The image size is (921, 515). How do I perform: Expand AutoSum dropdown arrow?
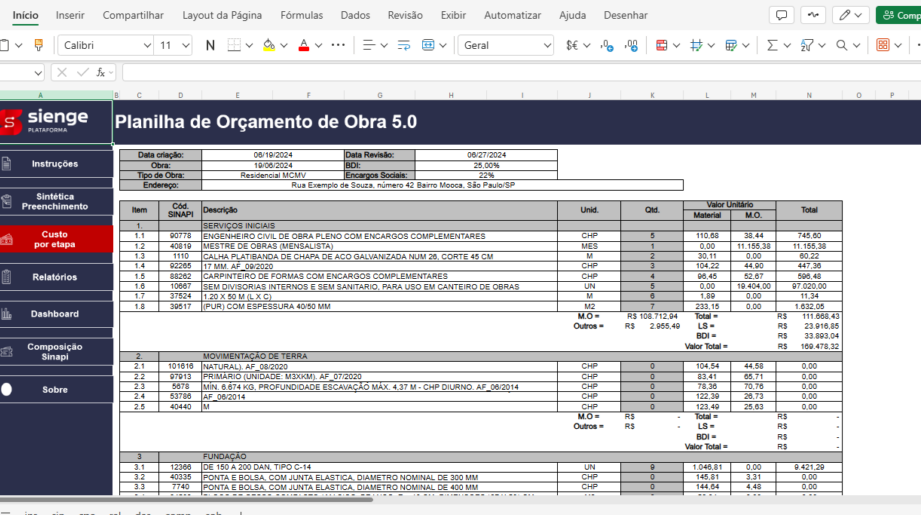click(x=787, y=45)
